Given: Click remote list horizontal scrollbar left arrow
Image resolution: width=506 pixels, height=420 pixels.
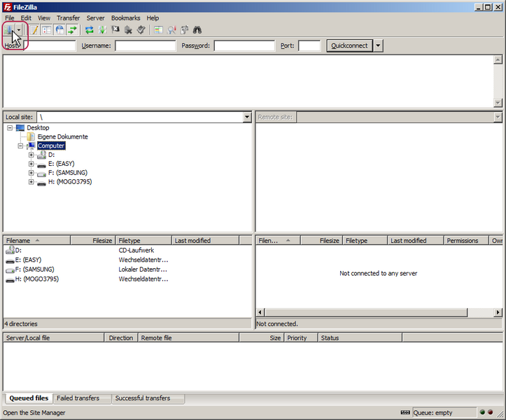Looking at the screenshot, I should (260, 312).
